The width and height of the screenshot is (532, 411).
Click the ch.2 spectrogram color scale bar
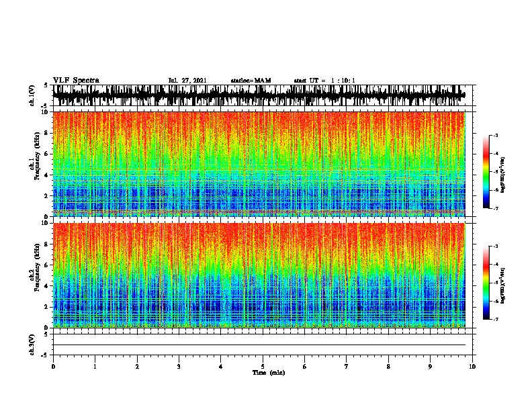coord(486,283)
